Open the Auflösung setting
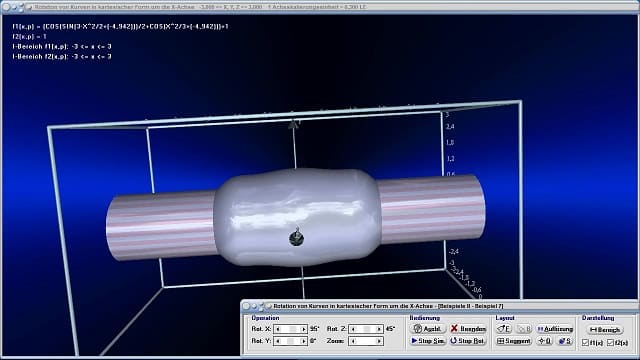Screen dimensions: 640x360 coord(555,329)
